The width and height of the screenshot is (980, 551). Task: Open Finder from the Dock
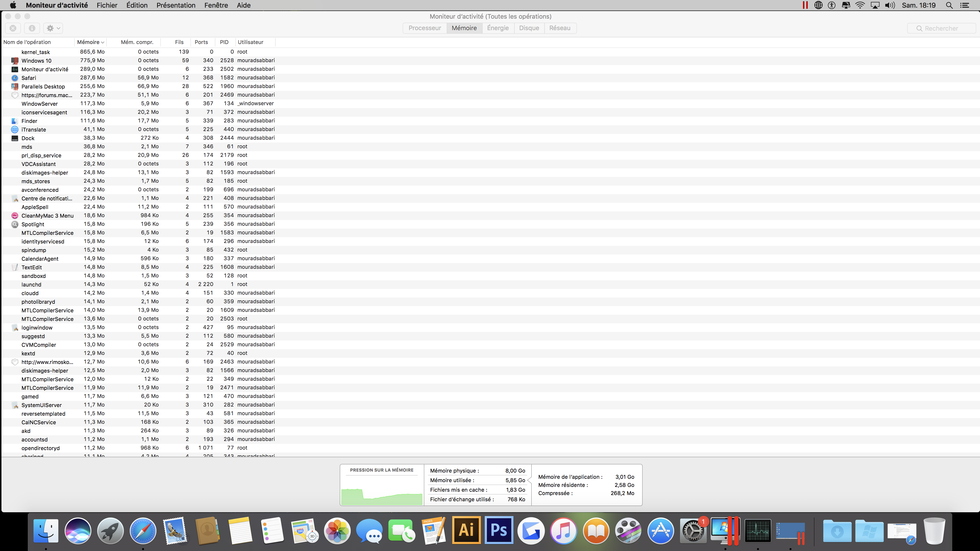click(46, 530)
